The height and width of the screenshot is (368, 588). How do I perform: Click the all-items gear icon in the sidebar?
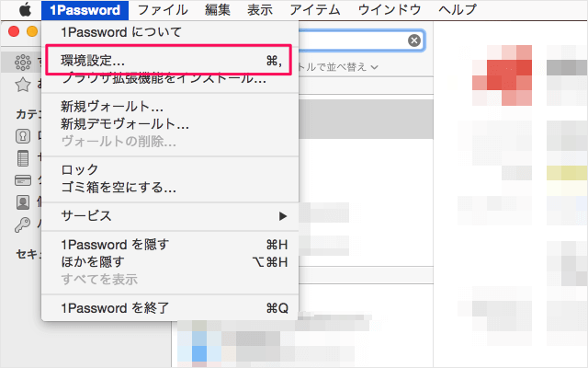coord(22,63)
